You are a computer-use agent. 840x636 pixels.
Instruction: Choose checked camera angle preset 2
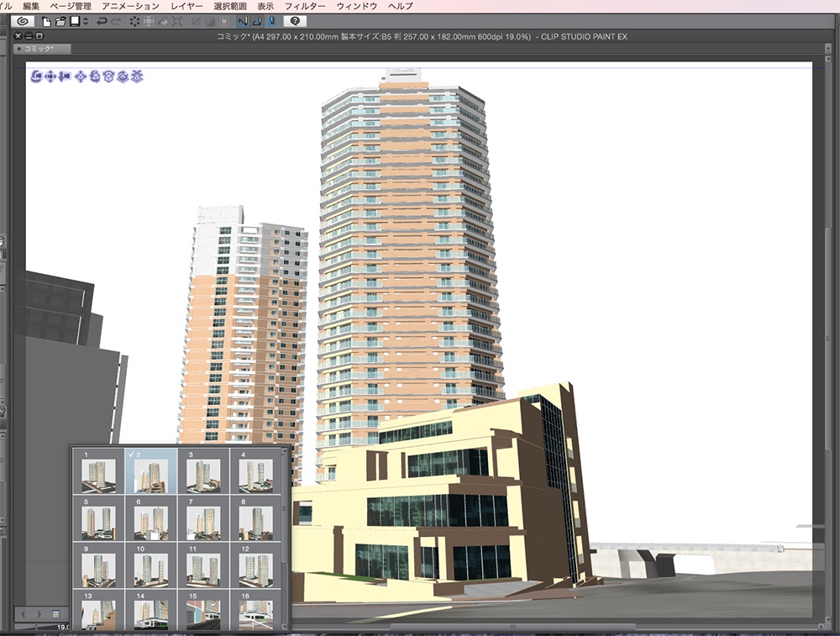pyautogui.click(x=151, y=471)
